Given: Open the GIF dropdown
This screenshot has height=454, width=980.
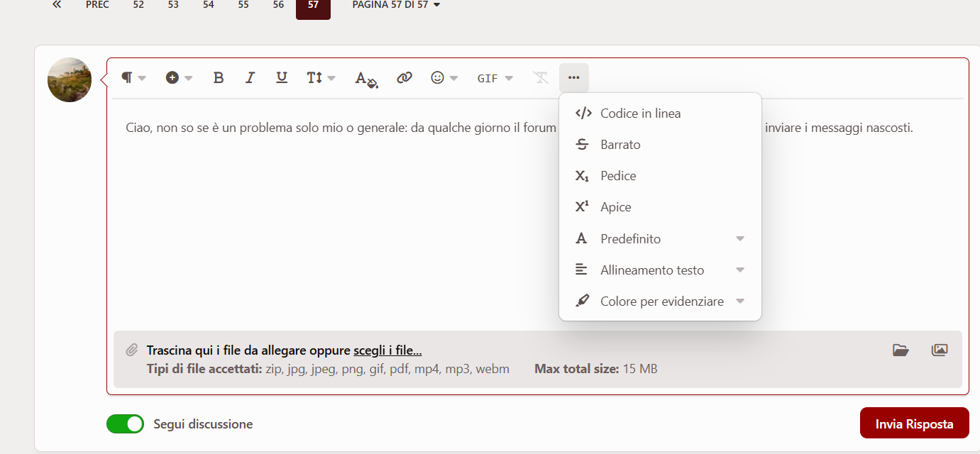Looking at the screenshot, I should pos(495,78).
